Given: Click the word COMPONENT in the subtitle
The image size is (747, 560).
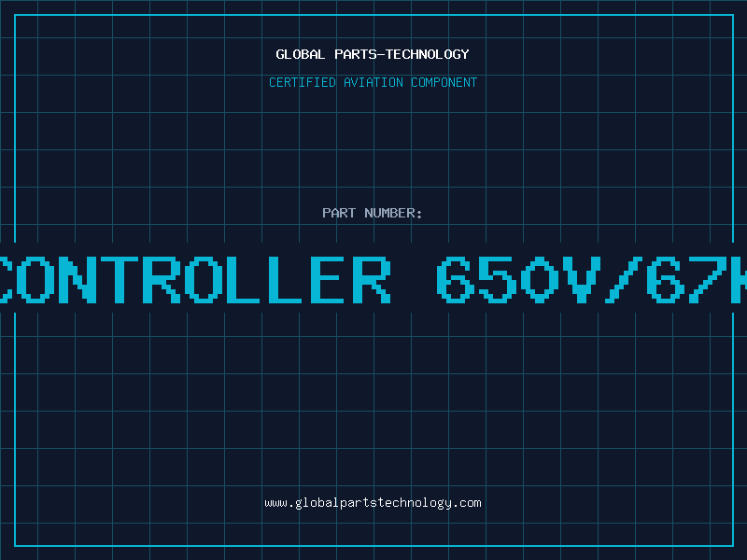Looking at the screenshot, I should point(444,82).
